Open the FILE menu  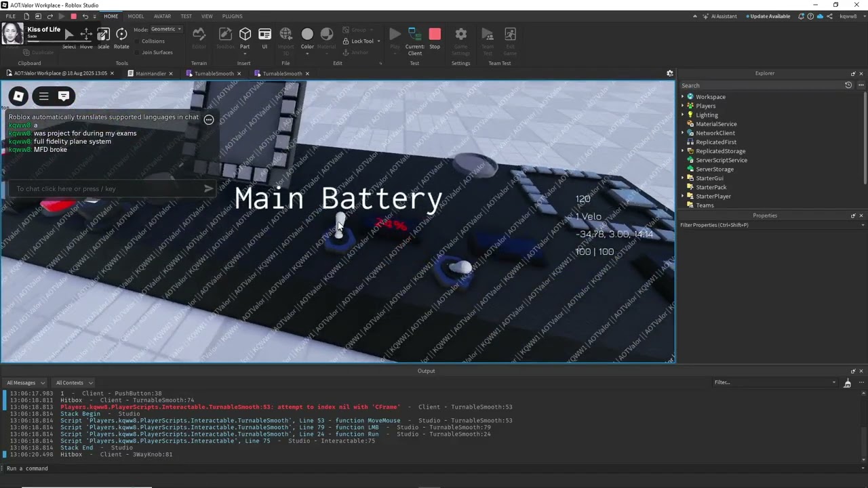[11, 16]
